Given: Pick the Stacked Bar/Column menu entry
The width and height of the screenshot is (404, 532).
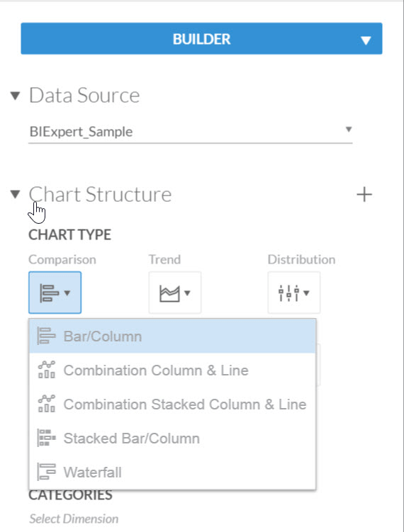Looking at the screenshot, I should (x=172, y=438).
